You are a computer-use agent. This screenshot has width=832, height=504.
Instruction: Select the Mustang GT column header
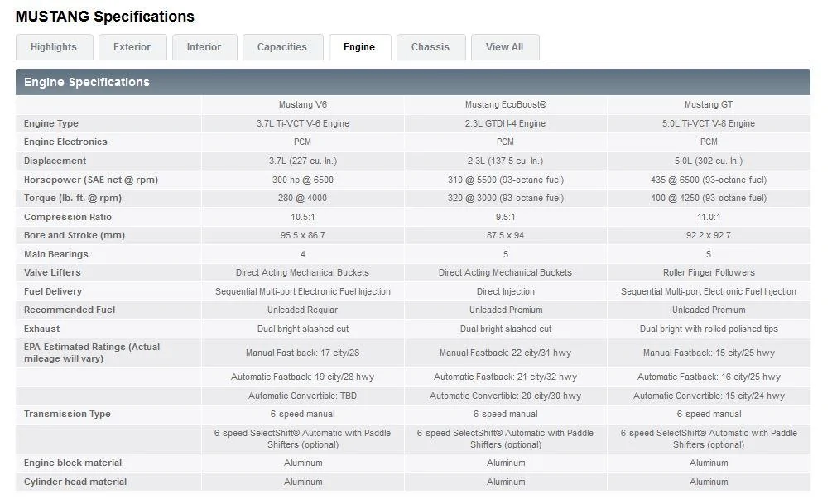(709, 104)
